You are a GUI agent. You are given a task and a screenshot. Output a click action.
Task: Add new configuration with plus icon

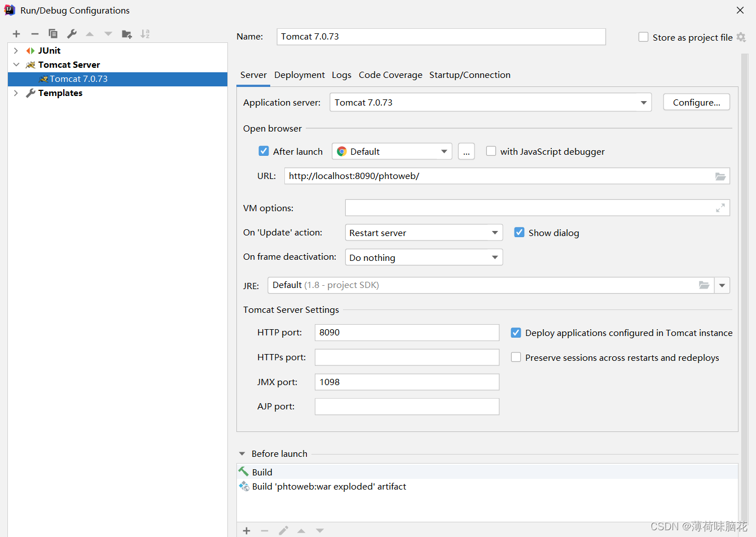16,34
